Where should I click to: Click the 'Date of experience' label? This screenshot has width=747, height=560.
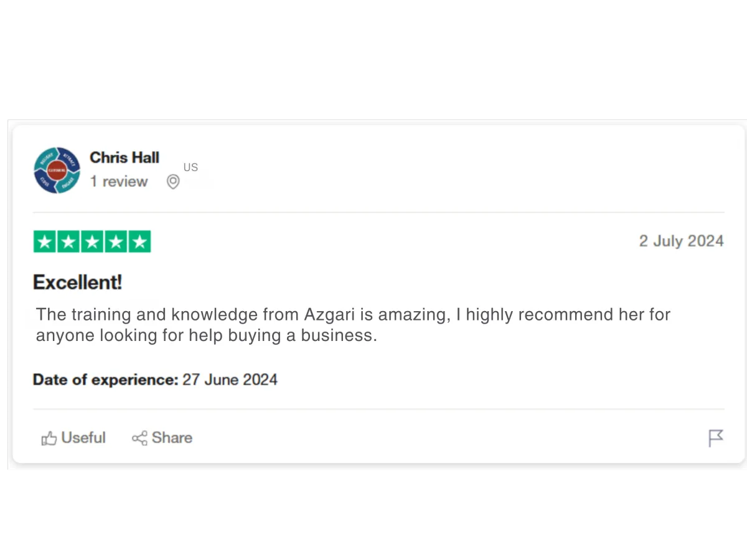[x=105, y=380]
